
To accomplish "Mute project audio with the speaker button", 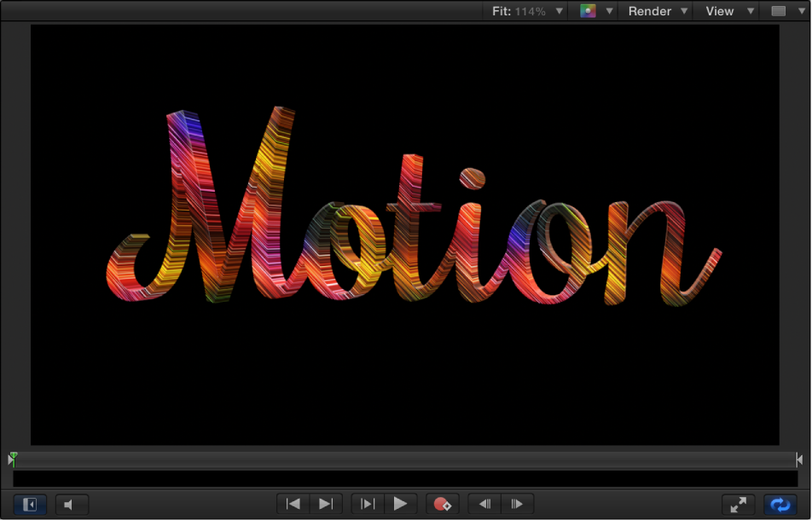I will pyautogui.click(x=72, y=504).
